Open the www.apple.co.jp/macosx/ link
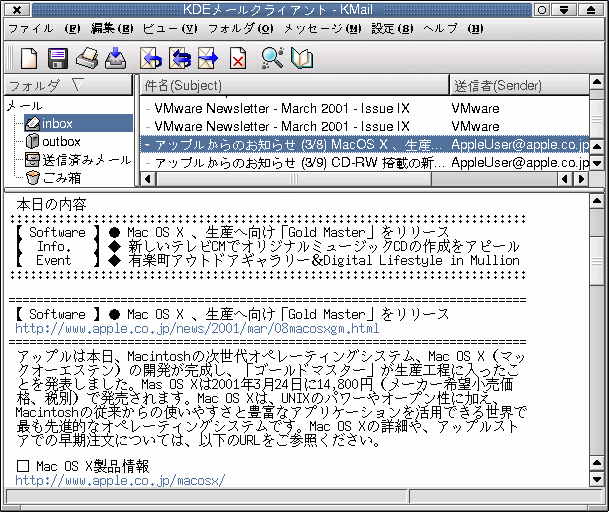Screen dimensions: 609x512 (120, 481)
